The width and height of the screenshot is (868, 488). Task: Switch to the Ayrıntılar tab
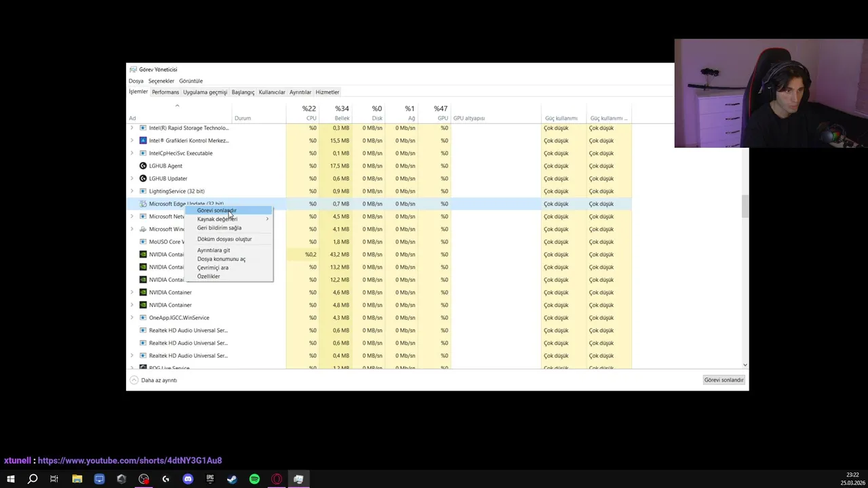tap(300, 92)
